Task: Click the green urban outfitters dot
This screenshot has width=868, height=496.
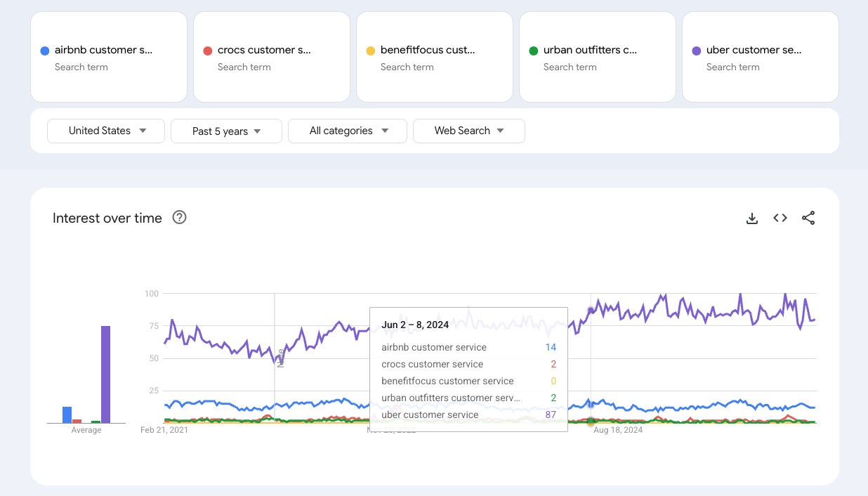Action: (534, 51)
